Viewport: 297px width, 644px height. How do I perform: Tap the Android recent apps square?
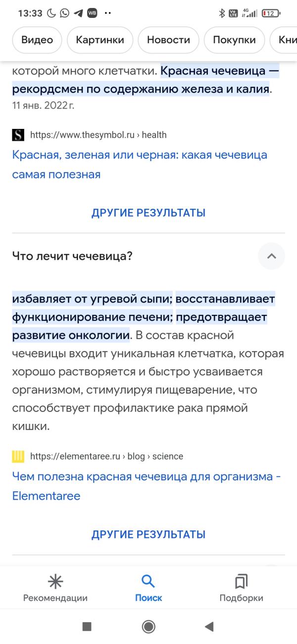coord(87,627)
